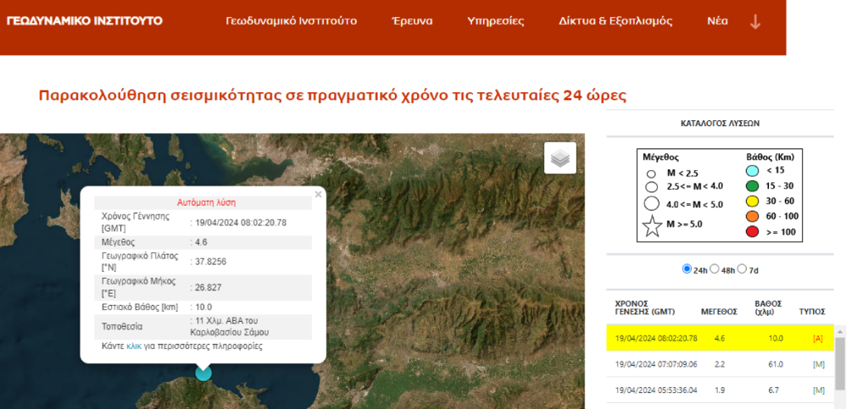Click the earthquake list vertical scrollbar
The width and height of the screenshot is (868, 409).
coord(840,364)
